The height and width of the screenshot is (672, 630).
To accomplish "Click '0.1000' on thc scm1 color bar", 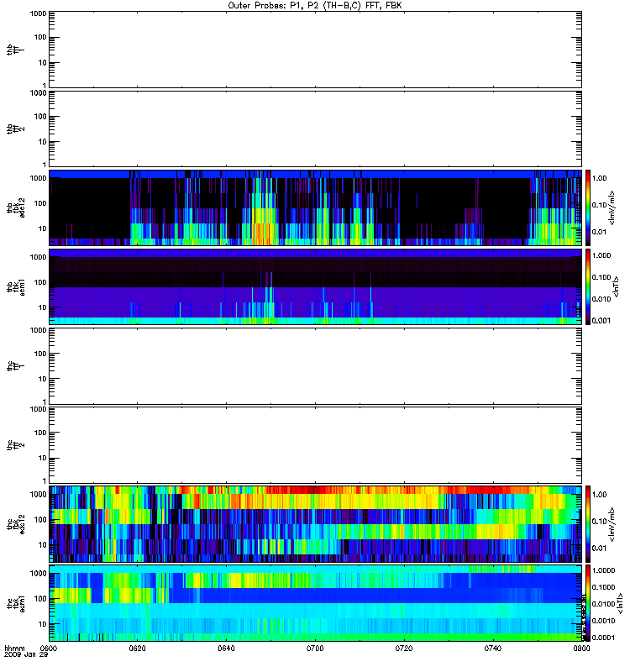I will [x=603, y=587].
